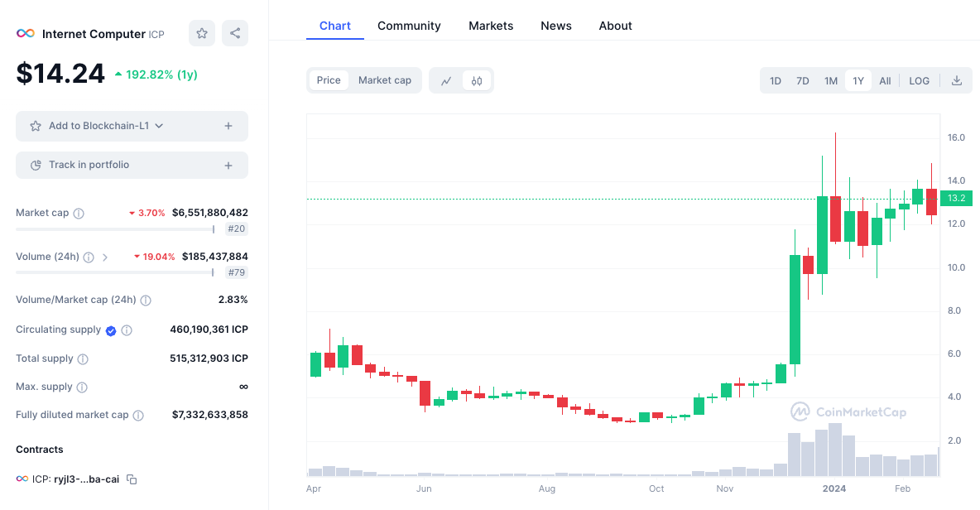Screen dimensions: 980x510
Task: Open the Markets tab
Action: (491, 26)
